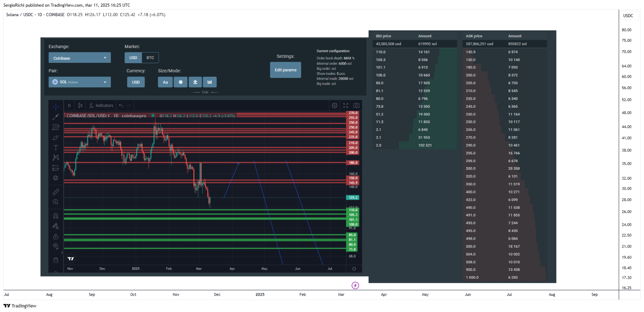Open the D timeframe interval selector
The image size is (644, 312).
pyautogui.click(x=69, y=105)
